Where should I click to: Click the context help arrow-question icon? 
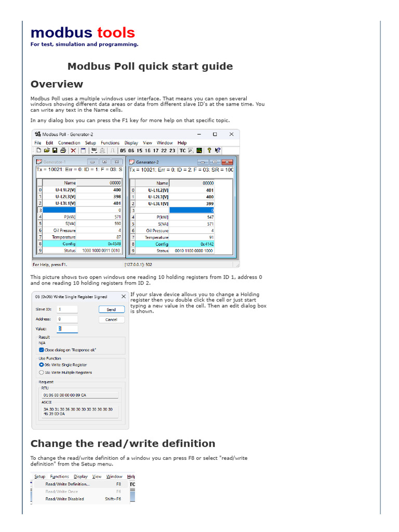click(218, 150)
